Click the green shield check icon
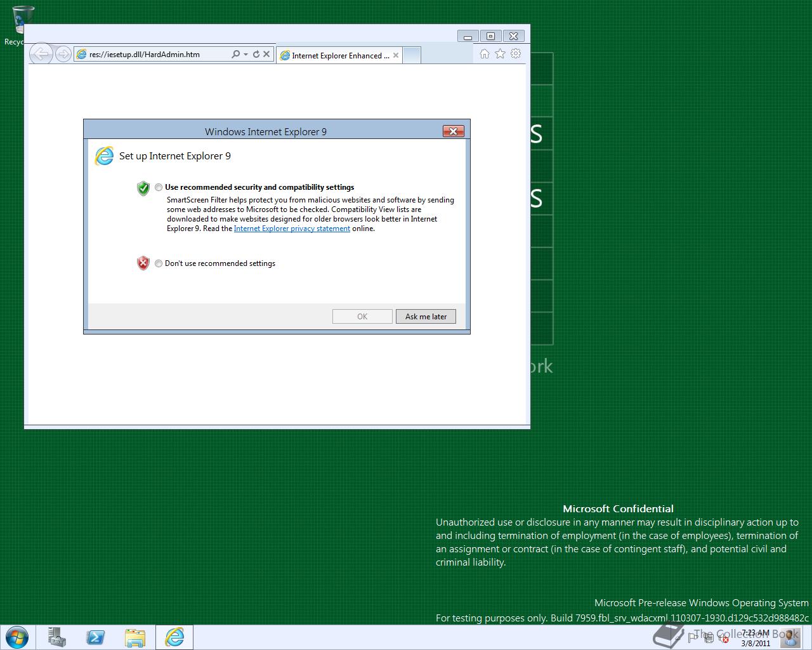This screenshot has height=650, width=812. coord(143,188)
